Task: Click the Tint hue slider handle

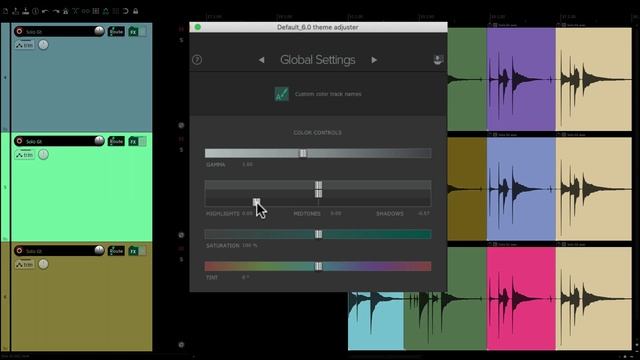Action: coord(318,266)
